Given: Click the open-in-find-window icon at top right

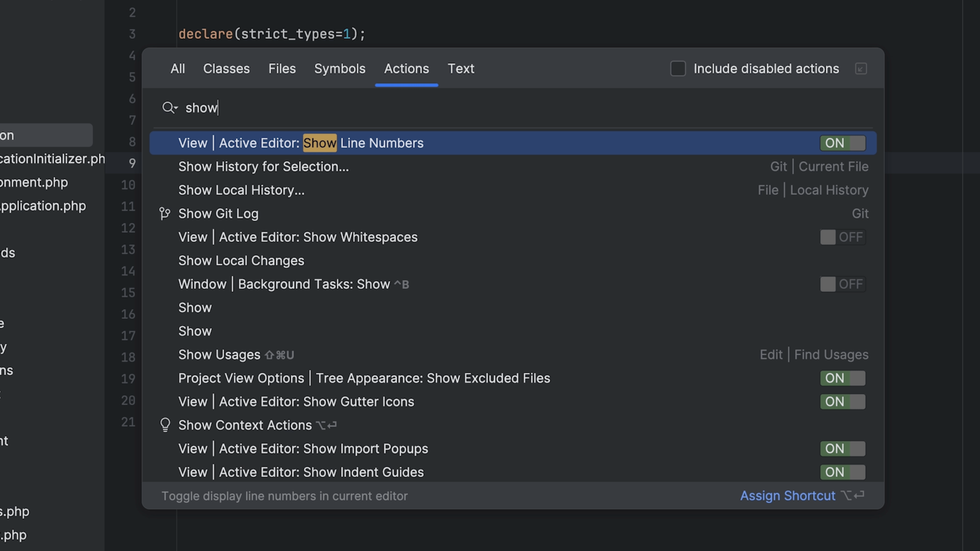Looking at the screenshot, I should [x=861, y=69].
